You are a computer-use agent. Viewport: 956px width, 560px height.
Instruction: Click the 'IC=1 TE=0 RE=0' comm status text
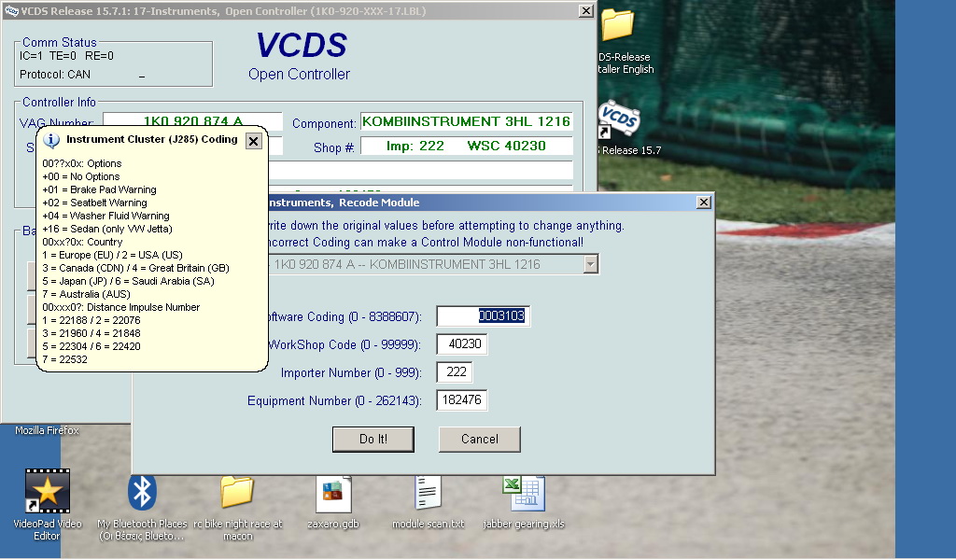(66, 55)
